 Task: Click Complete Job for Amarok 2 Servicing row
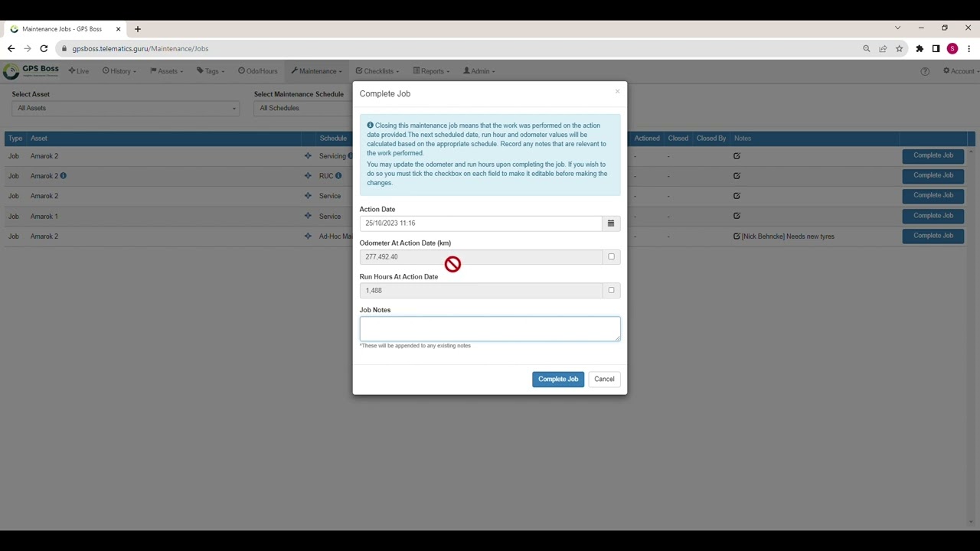click(933, 155)
